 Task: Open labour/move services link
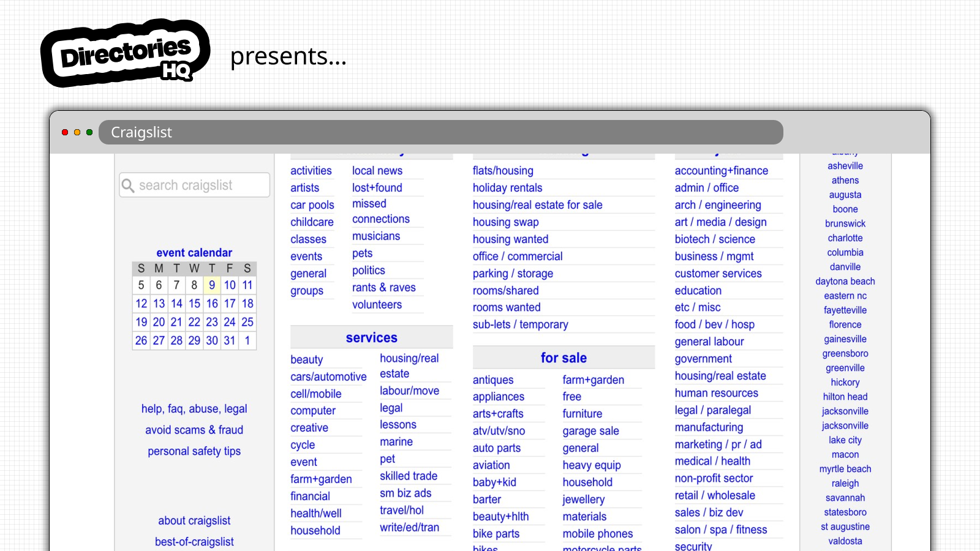click(x=410, y=391)
